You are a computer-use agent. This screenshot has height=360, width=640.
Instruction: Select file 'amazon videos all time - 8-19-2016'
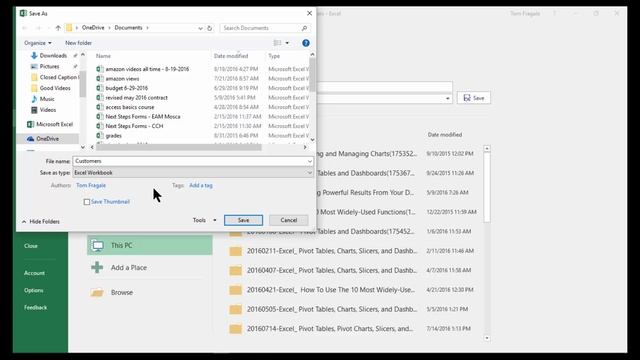[x=147, y=69]
